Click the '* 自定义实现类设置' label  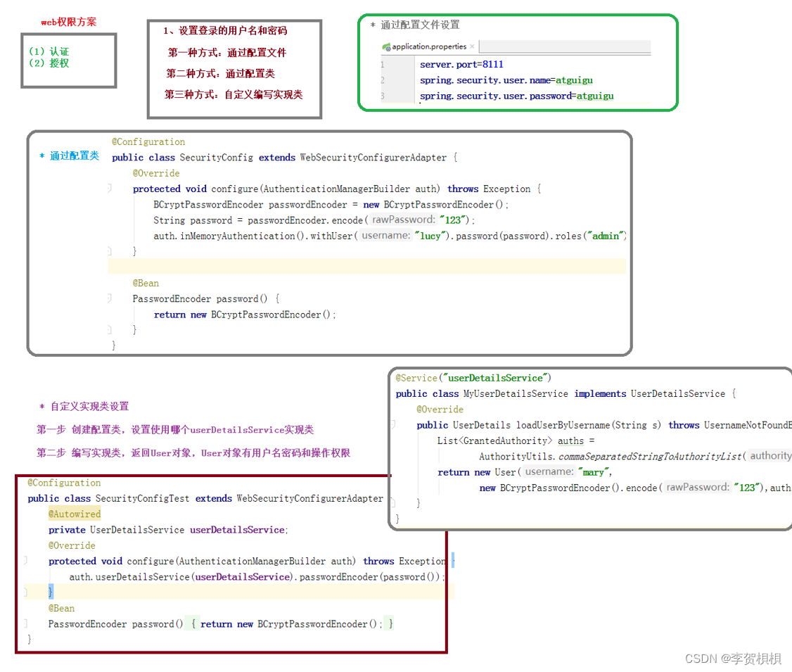click(84, 406)
